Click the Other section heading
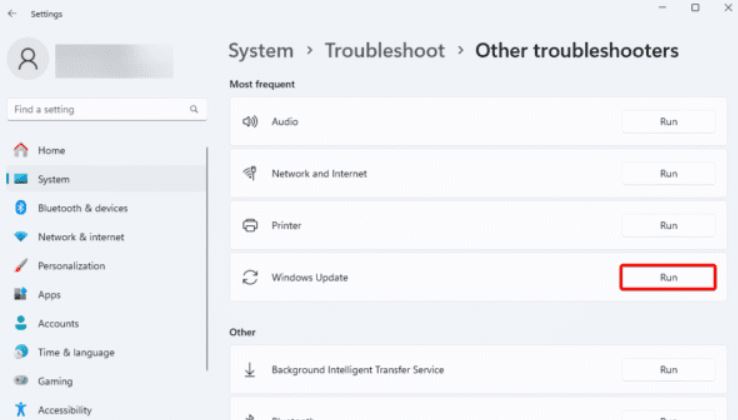Viewport: 738px width, 420px height. click(x=242, y=332)
